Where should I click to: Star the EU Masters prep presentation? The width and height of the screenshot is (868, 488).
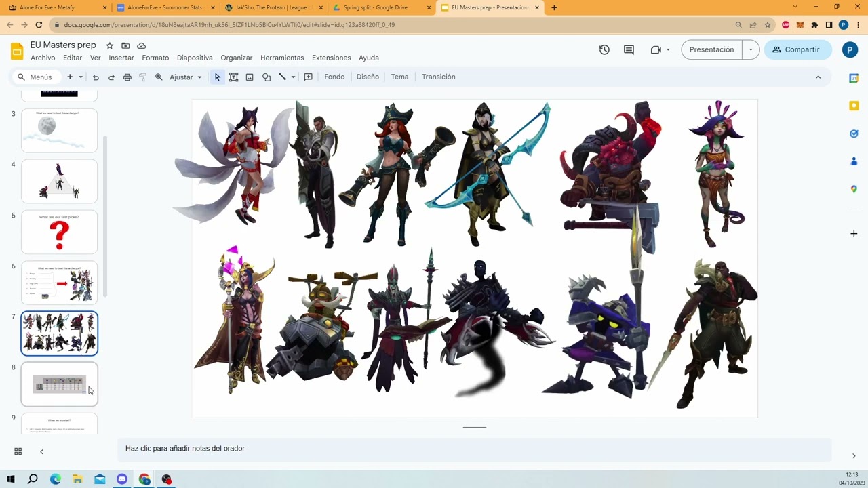tap(109, 45)
